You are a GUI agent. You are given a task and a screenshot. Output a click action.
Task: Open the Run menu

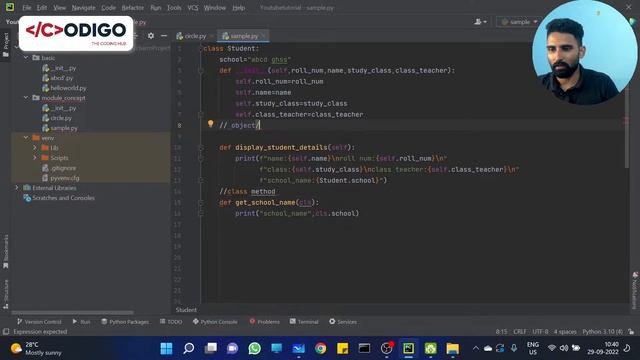[156, 7]
